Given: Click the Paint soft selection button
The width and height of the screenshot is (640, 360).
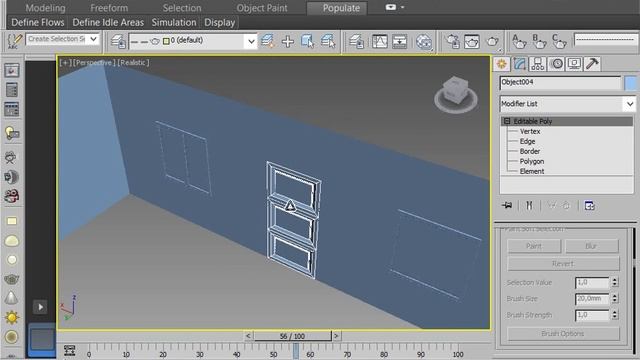Looking at the screenshot, I should pyautogui.click(x=534, y=246).
